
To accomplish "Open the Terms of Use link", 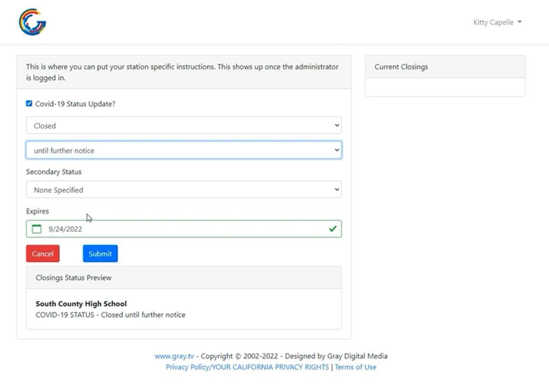I will point(356,367).
